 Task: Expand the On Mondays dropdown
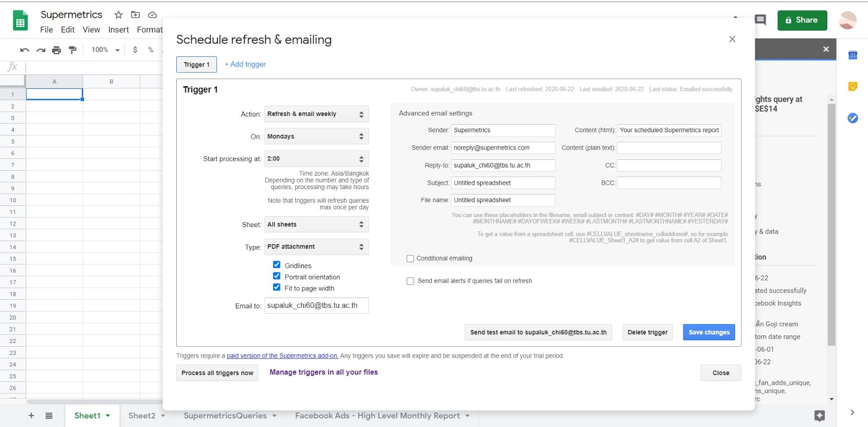[x=316, y=137]
